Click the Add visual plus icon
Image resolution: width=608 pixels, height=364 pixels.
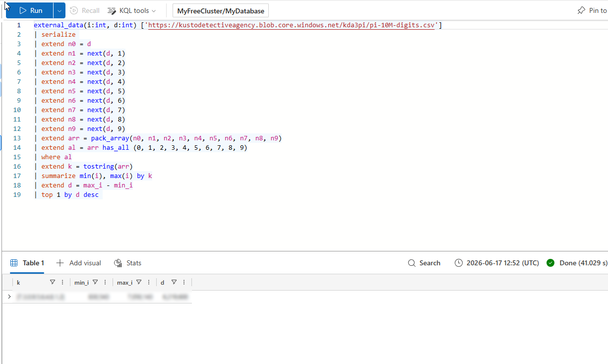point(60,263)
